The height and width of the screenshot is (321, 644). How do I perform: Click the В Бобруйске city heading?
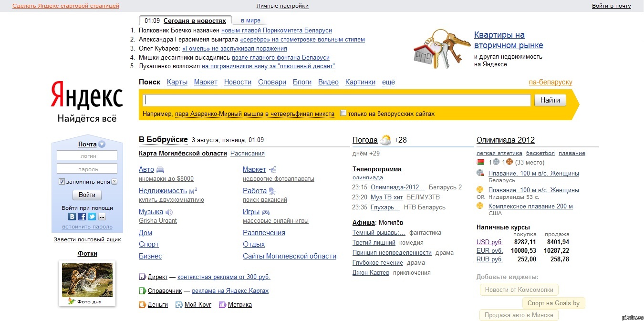[x=163, y=139]
